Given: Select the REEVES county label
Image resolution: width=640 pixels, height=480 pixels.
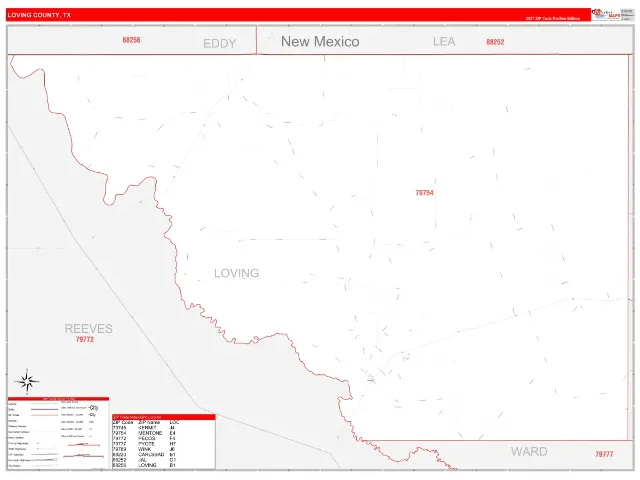Looking at the screenshot, I should tap(89, 329).
